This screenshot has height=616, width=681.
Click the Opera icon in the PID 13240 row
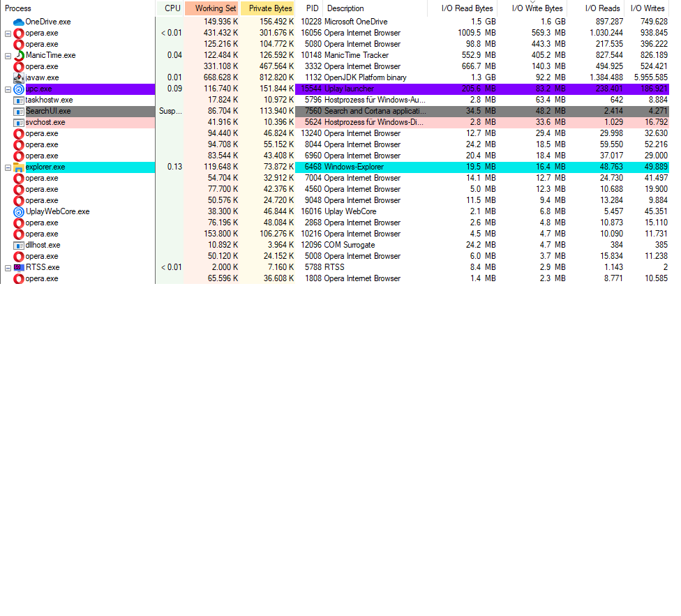click(19, 134)
